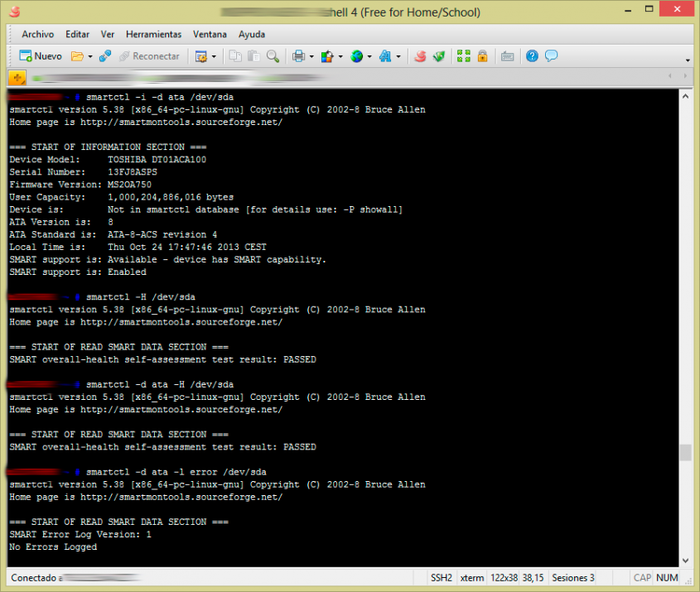Viewport: 700px width, 592px height.
Task: Click the keyboard mapping icon
Action: [508, 56]
